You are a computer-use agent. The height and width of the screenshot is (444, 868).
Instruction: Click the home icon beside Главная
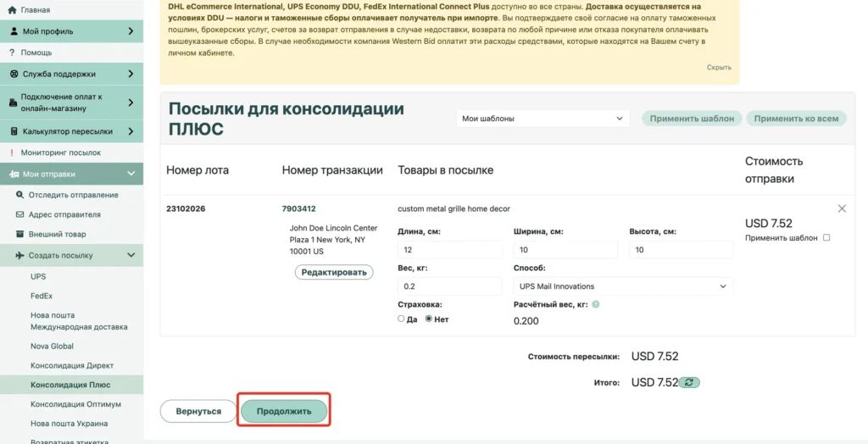click(x=13, y=10)
